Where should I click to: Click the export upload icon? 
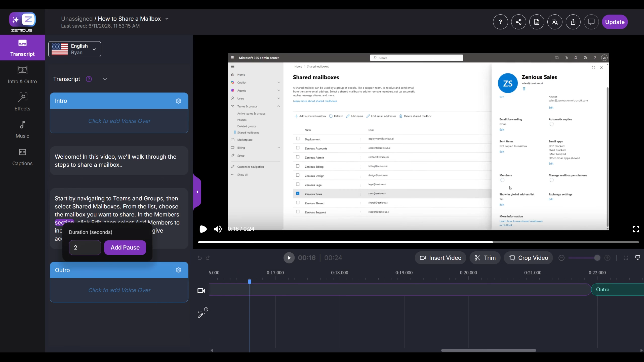coord(573,22)
